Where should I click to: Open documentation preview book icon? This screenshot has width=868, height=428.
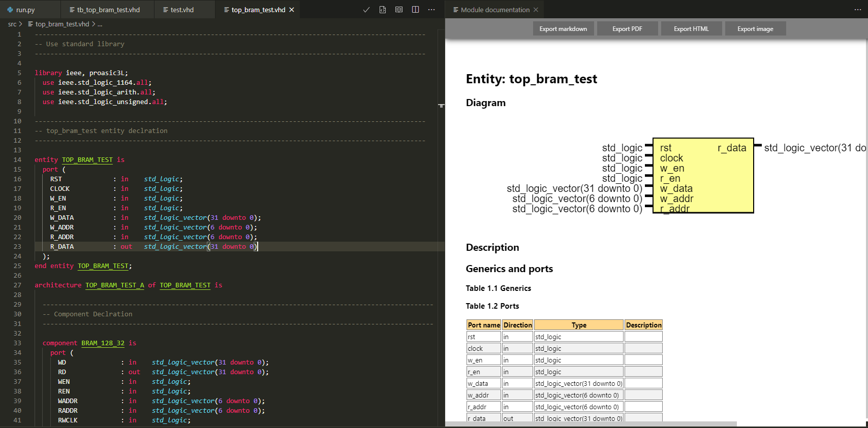point(399,10)
